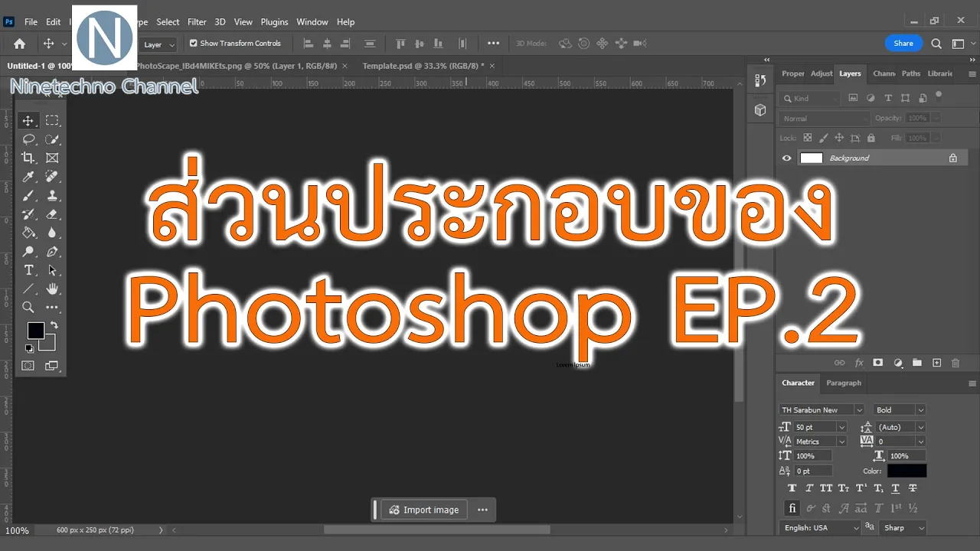Select the Clone Stamp tool
This screenshot has height=551, width=980.
pyautogui.click(x=52, y=196)
